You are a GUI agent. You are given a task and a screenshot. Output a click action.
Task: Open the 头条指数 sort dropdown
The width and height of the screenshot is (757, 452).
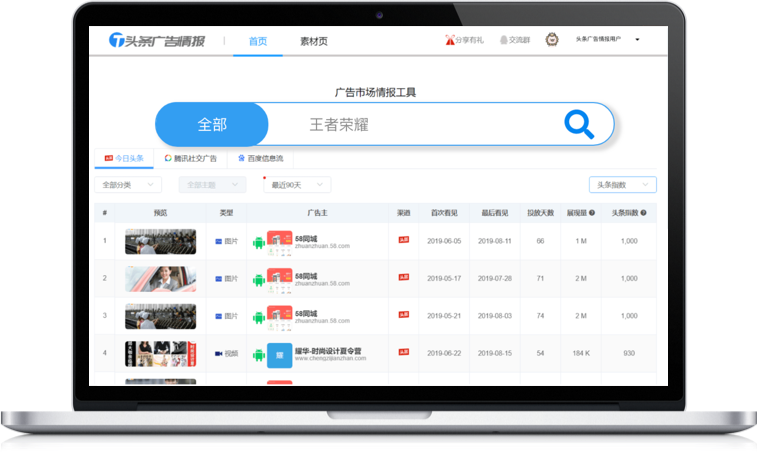(x=623, y=185)
